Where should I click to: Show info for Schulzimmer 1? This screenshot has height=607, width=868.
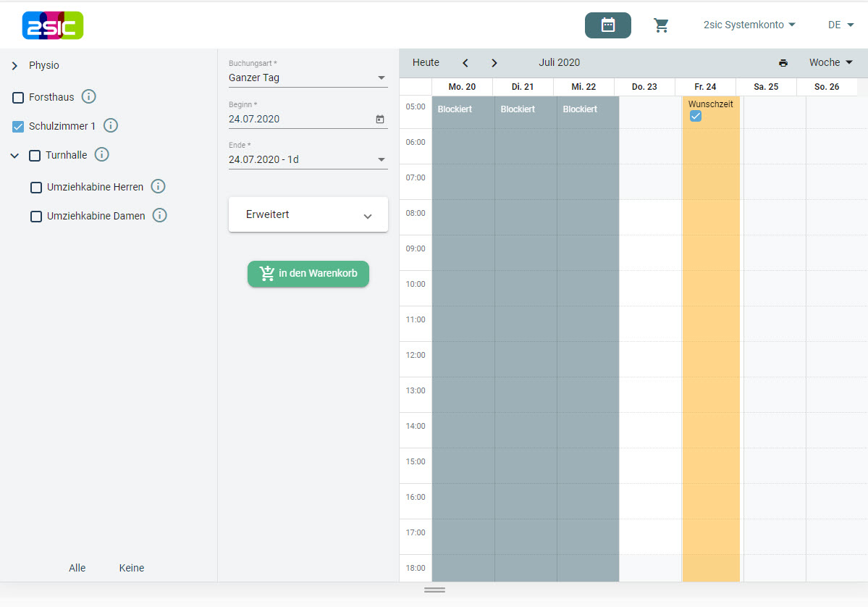coord(111,125)
